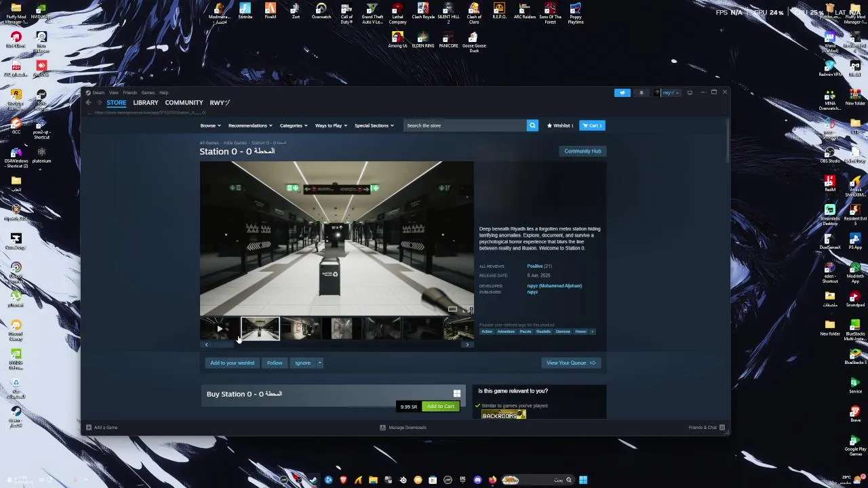
Task: Open the ELDEN RING desktop shortcut
Action: 423,40
